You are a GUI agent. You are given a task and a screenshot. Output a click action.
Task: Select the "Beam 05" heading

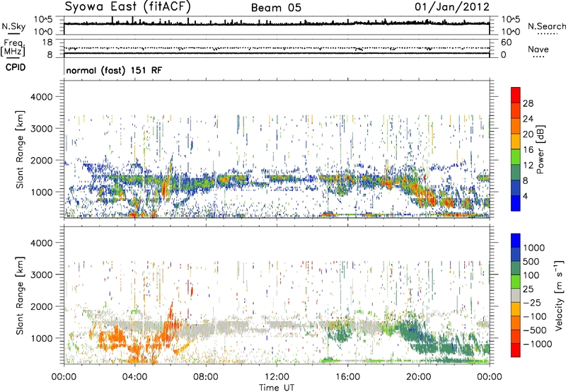point(276,8)
